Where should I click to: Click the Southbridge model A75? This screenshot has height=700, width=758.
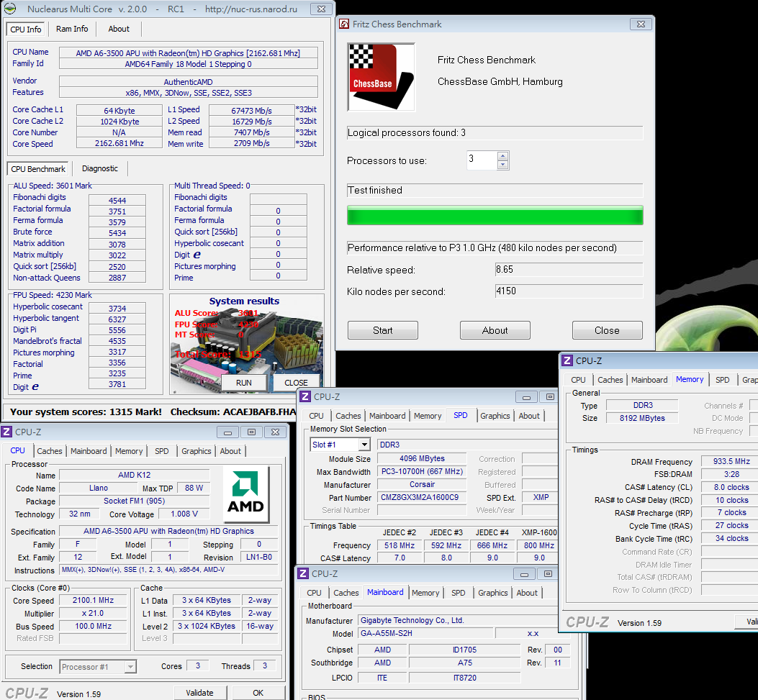coord(464,663)
